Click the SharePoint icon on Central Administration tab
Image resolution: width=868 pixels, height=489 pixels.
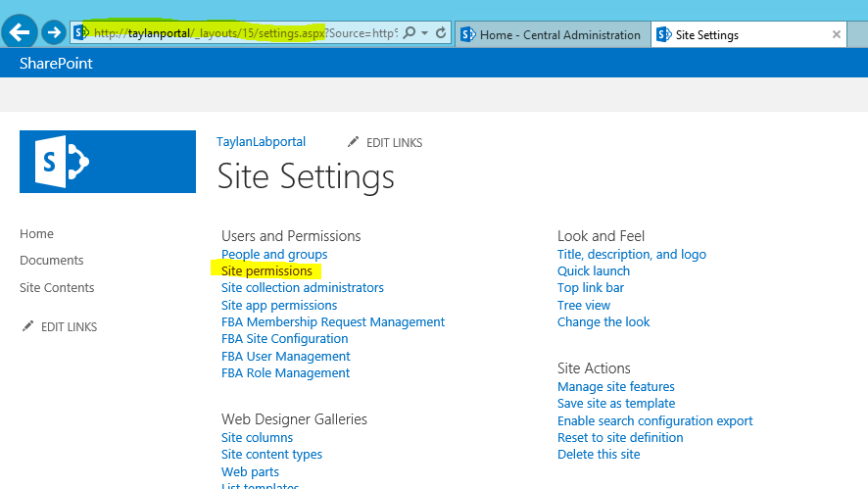[x=467, y=35]
